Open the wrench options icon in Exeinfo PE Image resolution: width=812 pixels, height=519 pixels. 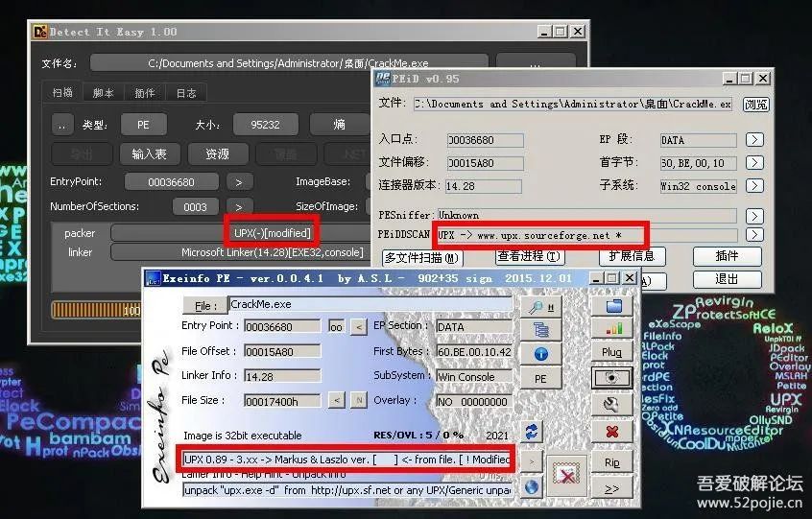tap(611, 404)
